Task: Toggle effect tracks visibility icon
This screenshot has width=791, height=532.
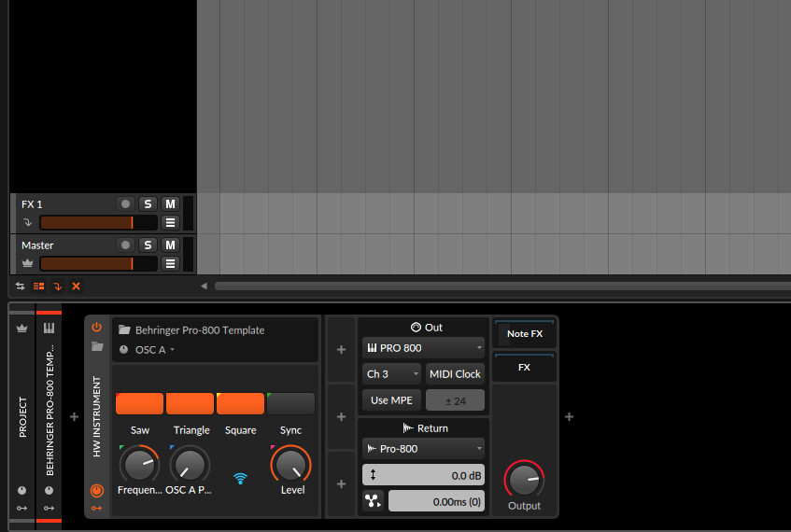Action: click(58, 287)
